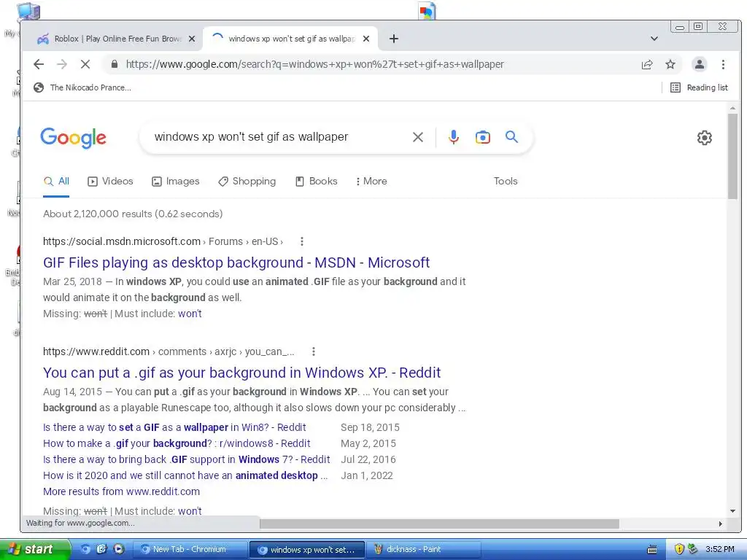Click the horizontal scrollbar thumb
The height and width of the screenshot is (560, 747).
(x=439, y=524)
